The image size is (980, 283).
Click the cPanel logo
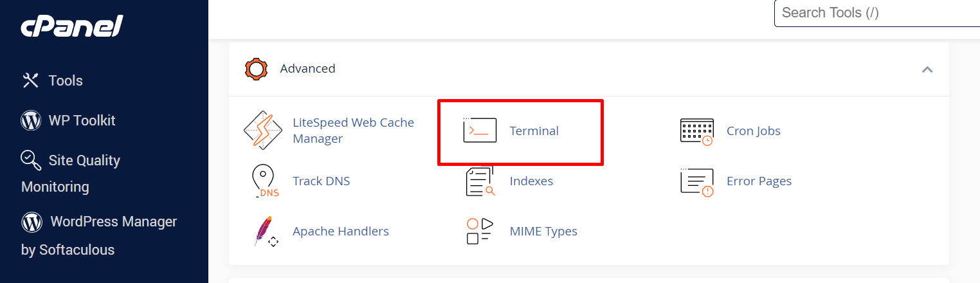71,26
